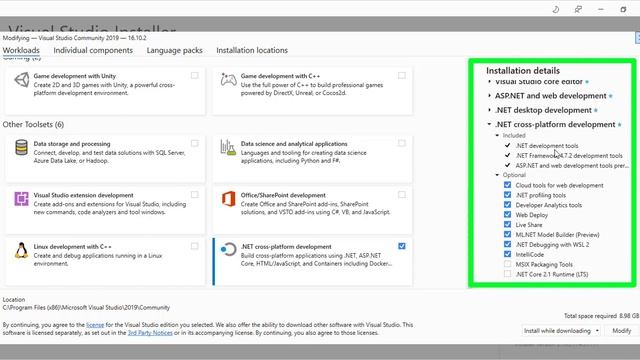Uncheck .NET Debugging with WSL 2
The width and height of the screenshot is (640, 360).
(x=507, y=244)
